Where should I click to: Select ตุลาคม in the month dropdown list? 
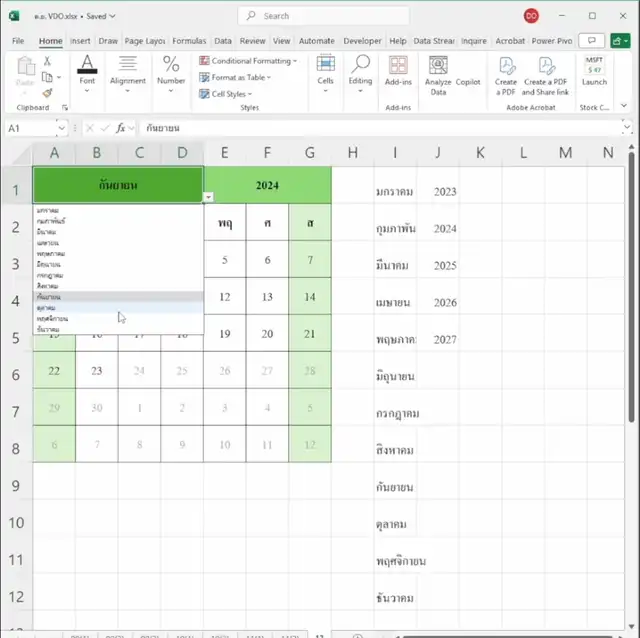pos(47,308)
